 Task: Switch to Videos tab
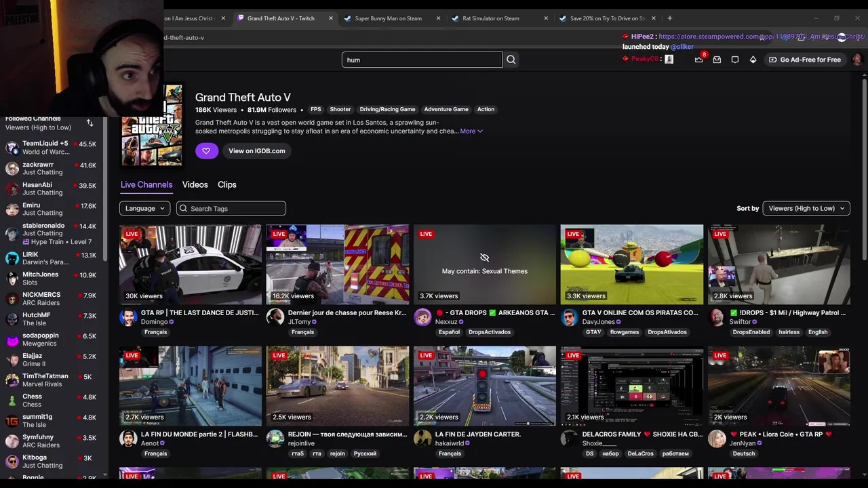195,184
